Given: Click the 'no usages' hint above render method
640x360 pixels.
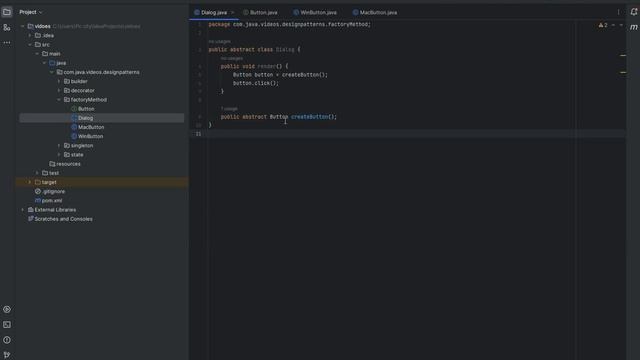Looking at the screenshot, I should pyautogui.click(x=232, y=58).
